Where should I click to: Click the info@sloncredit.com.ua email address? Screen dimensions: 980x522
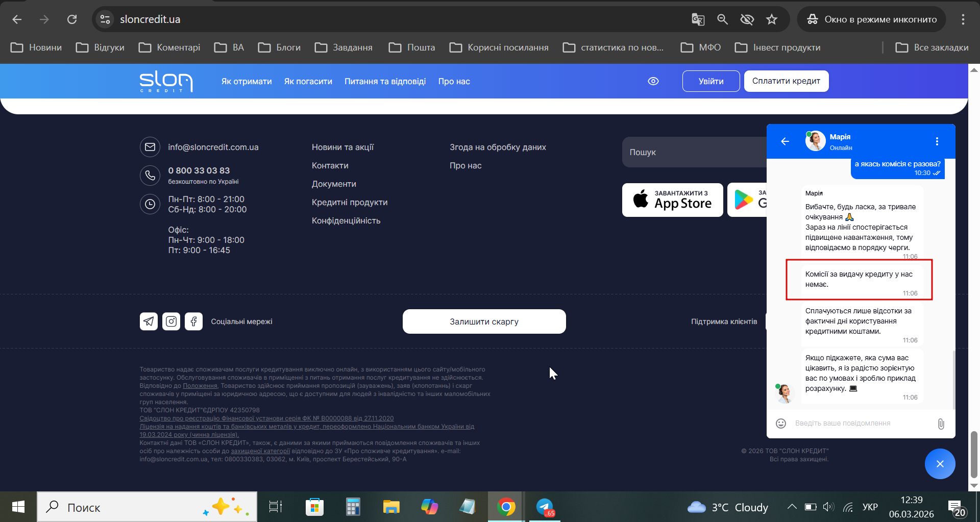[x=213, y=147]
